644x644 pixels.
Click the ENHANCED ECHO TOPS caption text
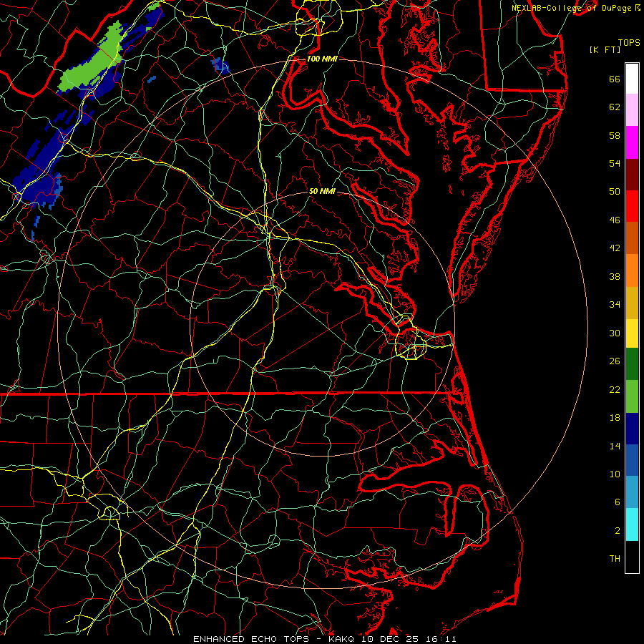(x=324, y=639)
